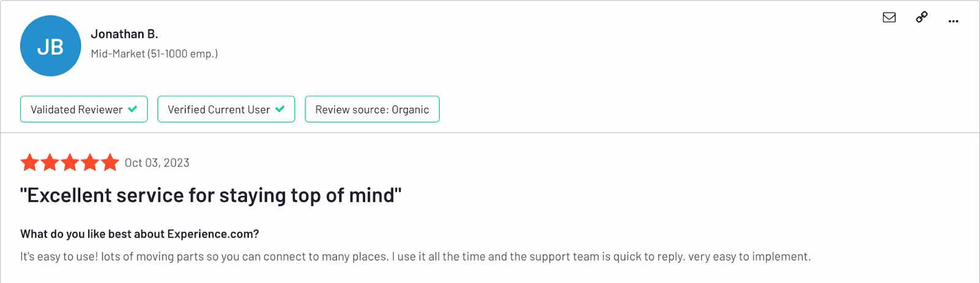Select the Verified Current User badge

pos(226,109)
